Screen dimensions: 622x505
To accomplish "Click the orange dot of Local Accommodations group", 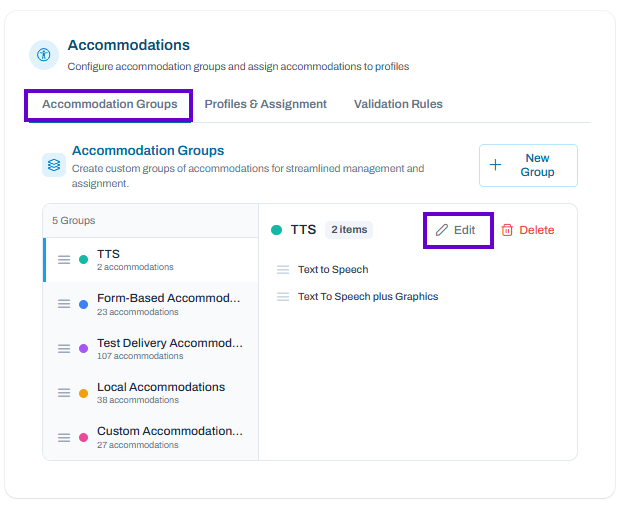I will [x=83, y=393].
